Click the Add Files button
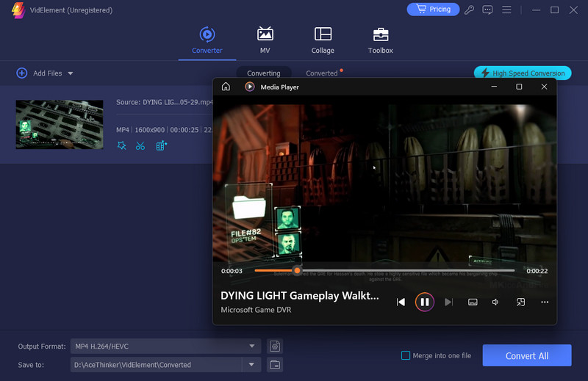588x381 pixels. point(45,73)
